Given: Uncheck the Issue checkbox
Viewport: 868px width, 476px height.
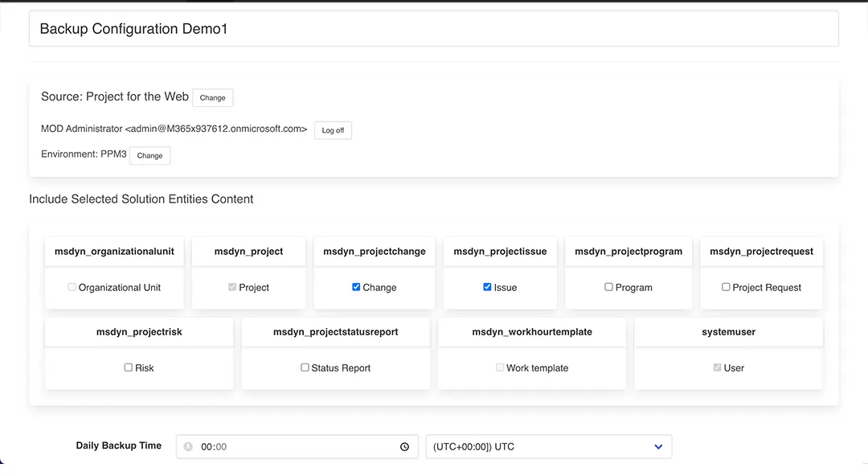Looking at the screenshot, I should pos(487,287).
